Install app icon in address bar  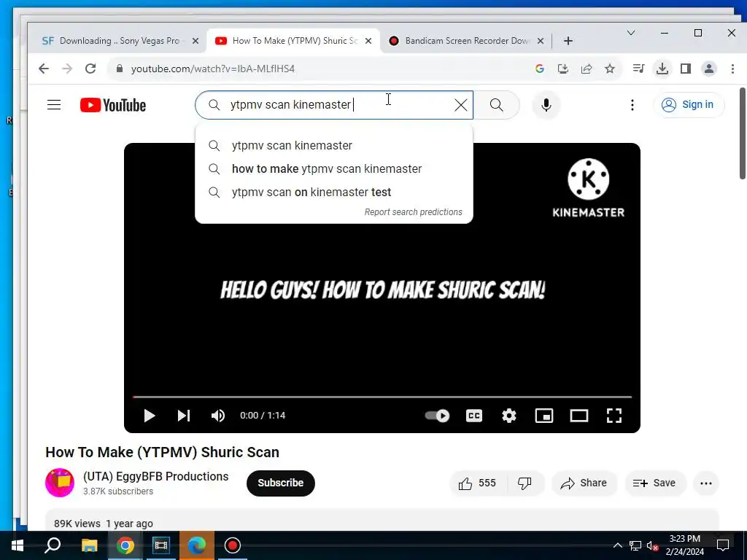[563, 69]
